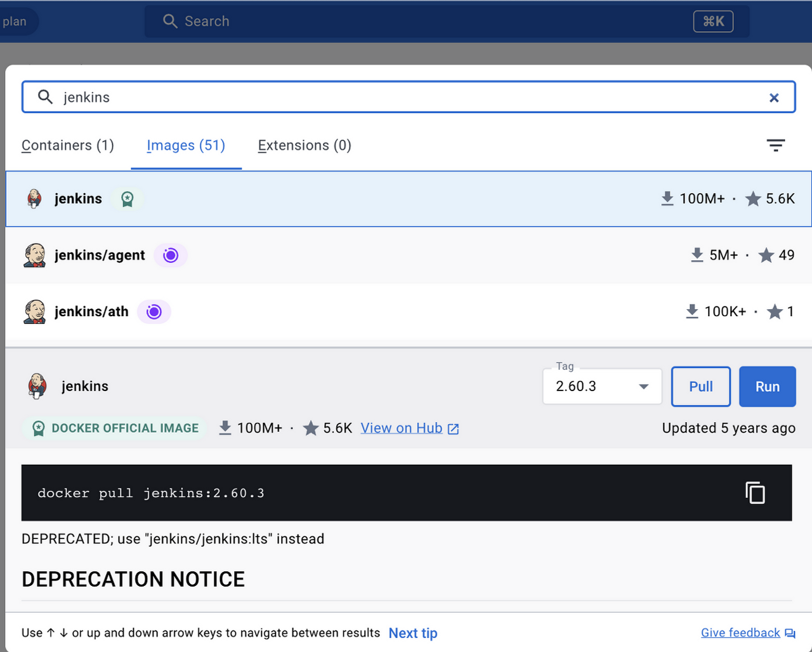The width and height of the screenshot is (812, 652).
Task: Click the badge icon in DOCKER OFFICIAL IMAGE label
Action: click(39, 429)
